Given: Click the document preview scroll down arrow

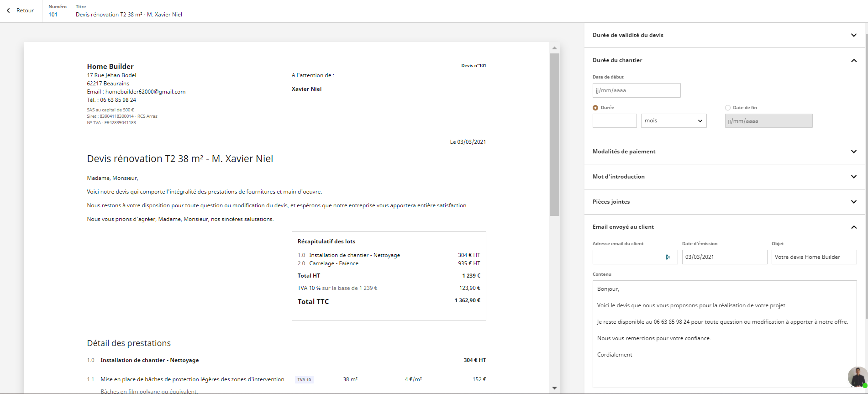Looking at the screenshot, I should click(554, 388).
